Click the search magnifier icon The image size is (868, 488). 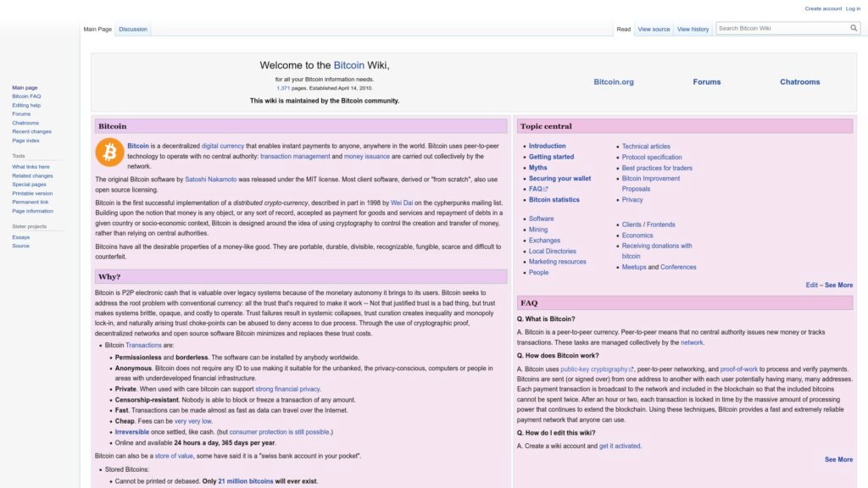click(x=854, y=28)
